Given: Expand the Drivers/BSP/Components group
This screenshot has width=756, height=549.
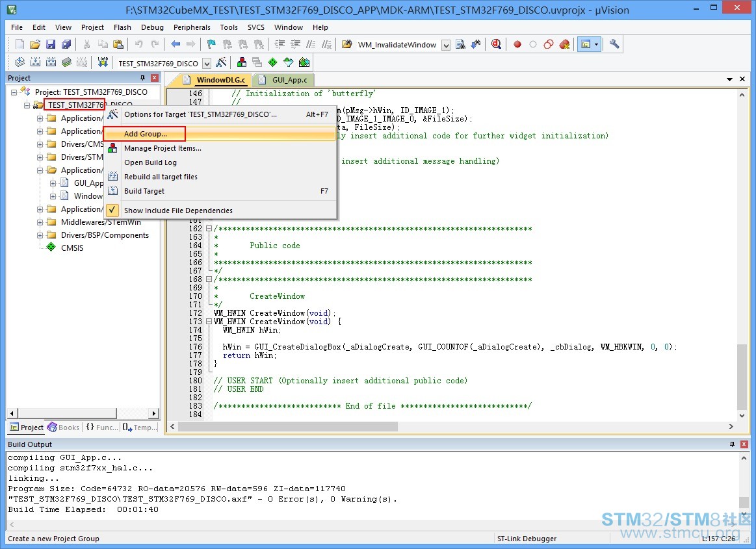Looking at the screenshot, I should point(40,235).
